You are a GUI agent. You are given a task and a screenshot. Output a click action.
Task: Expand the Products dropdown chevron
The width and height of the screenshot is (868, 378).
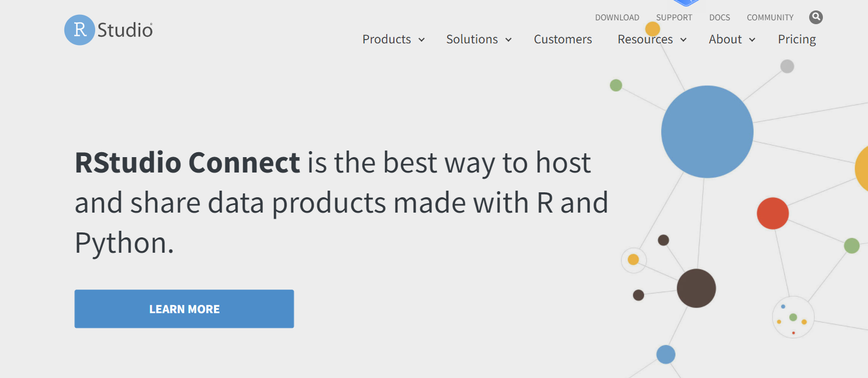421,40
